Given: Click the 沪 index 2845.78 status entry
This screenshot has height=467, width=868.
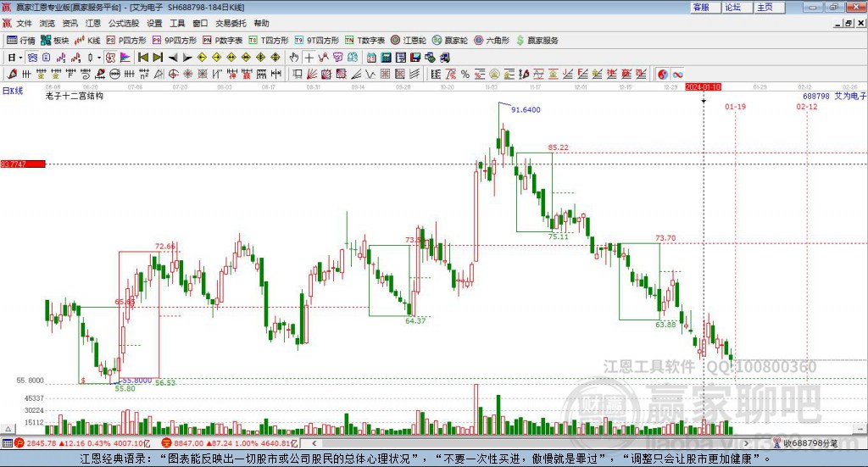Looking at the screenshot, I should 82,443.
